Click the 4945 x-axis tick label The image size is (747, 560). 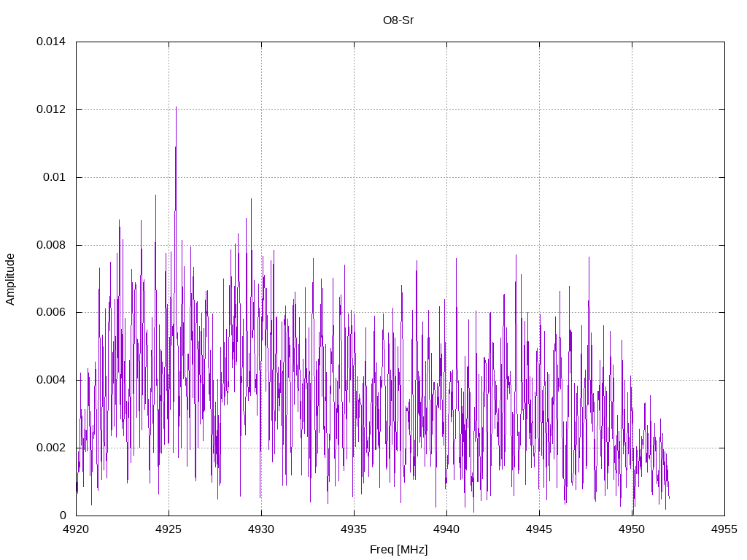539,529
